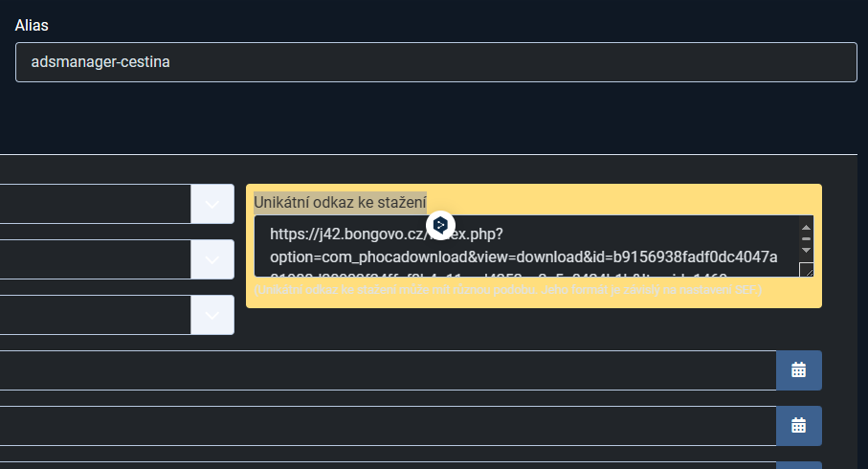868x469 pixels.
Task: Focus the Alias field with adsmanager-cestina
Action: (435, 62)
